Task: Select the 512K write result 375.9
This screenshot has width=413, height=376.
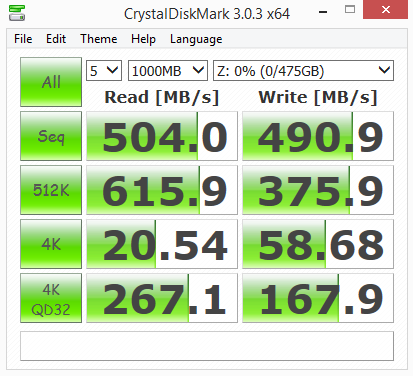Action: coord(318,190)
